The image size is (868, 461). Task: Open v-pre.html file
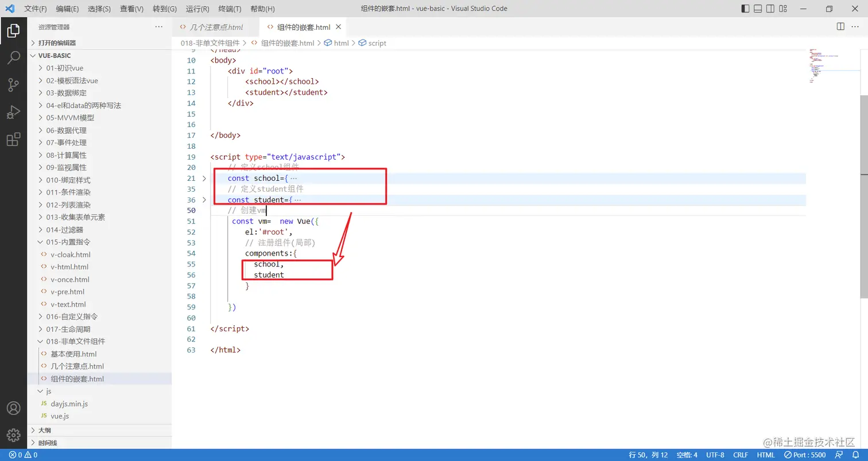tap(100, 292)
